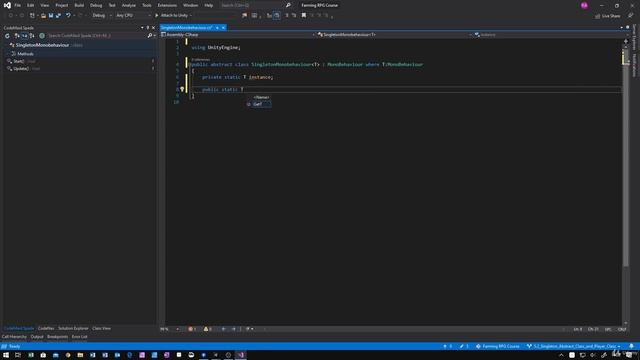This screenshot has height=360, width=640.
Task: Open the Assembly-CSharp project dropdown
Action: [238, 35]
